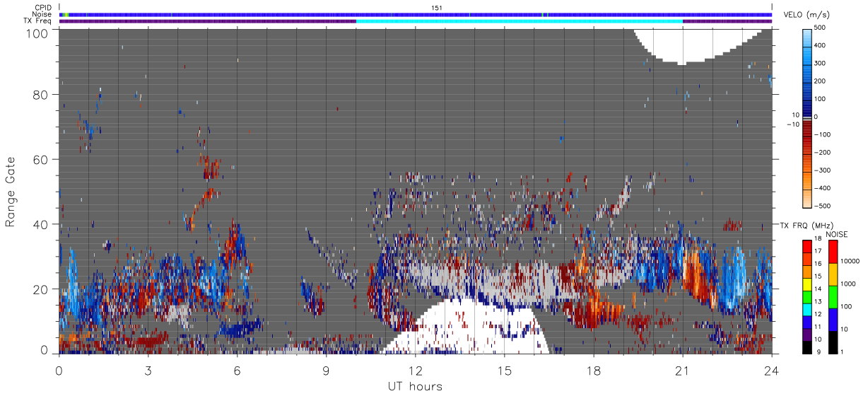Click the blue Noise strip above the plot
This screenshot has height=401, width=868.
415,14
